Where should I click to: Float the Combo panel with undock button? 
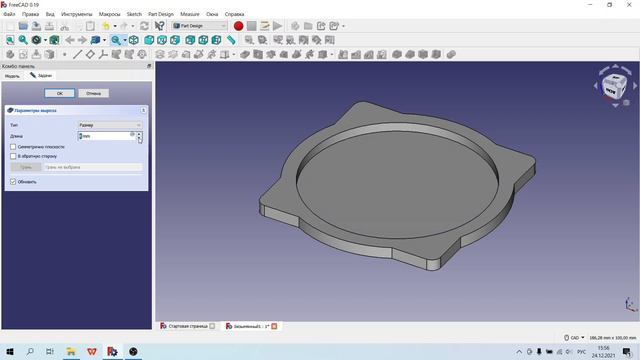tap(149, 66)
